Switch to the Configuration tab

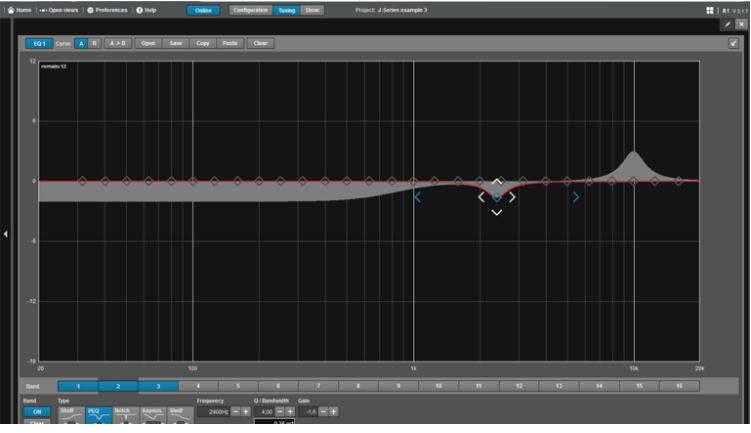[x=250, y=10]
